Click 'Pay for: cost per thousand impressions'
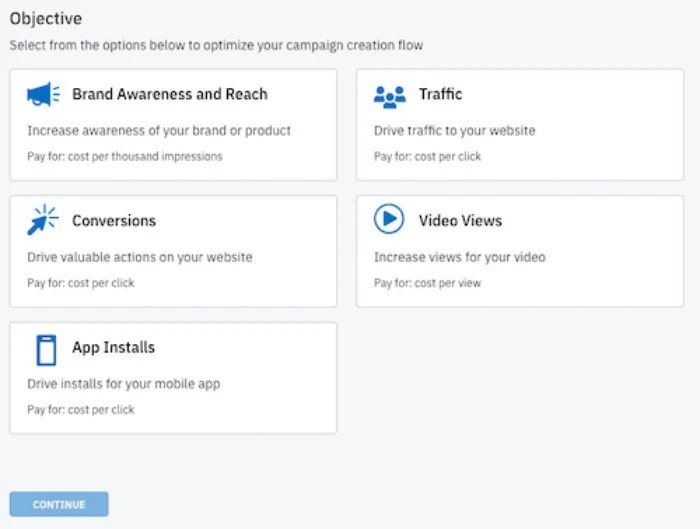700x529 pixels. point(124,157)
